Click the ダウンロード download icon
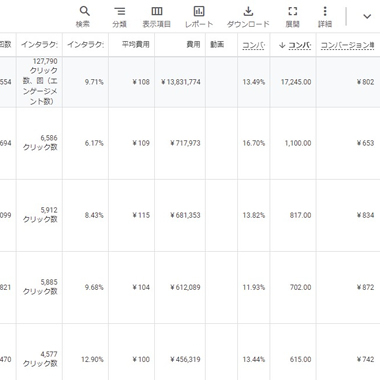 [x=248, y=12]
